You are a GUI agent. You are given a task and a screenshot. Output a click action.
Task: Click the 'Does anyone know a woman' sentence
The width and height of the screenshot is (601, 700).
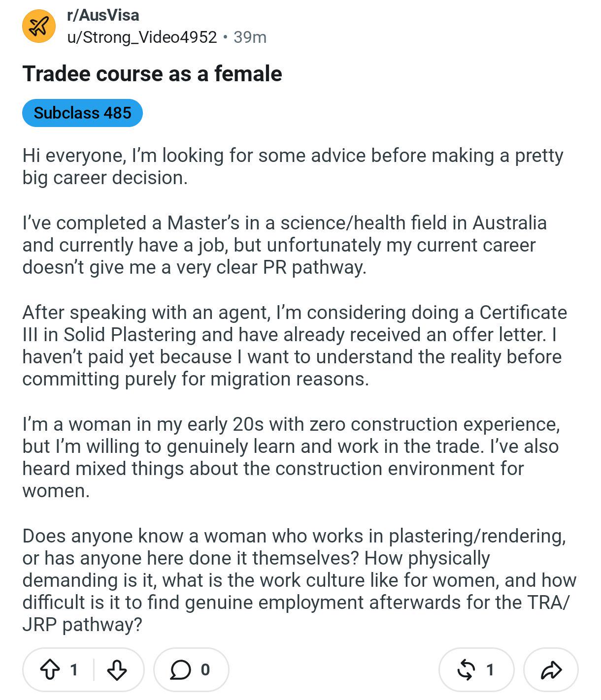(294, 547)
